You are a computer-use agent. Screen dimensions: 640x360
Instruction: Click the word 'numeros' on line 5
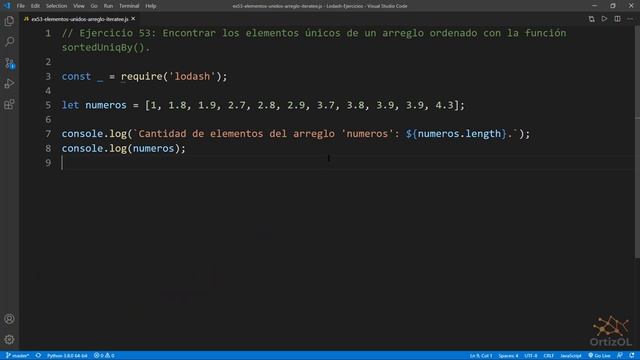point(106,105)
